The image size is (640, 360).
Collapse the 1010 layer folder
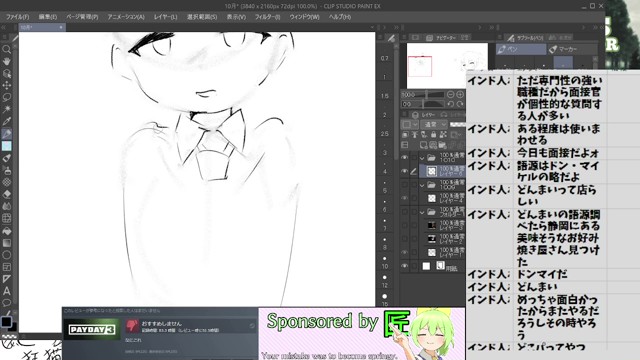coord(422,158)
